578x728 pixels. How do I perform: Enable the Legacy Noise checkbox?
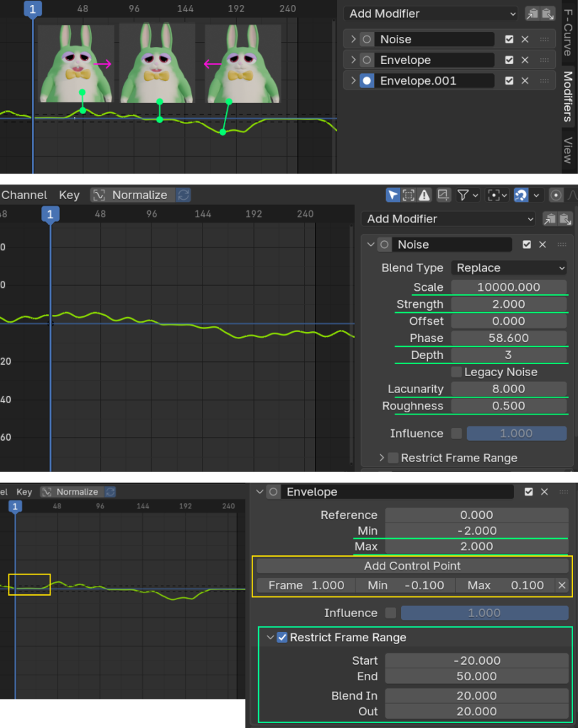coord(456,372)
